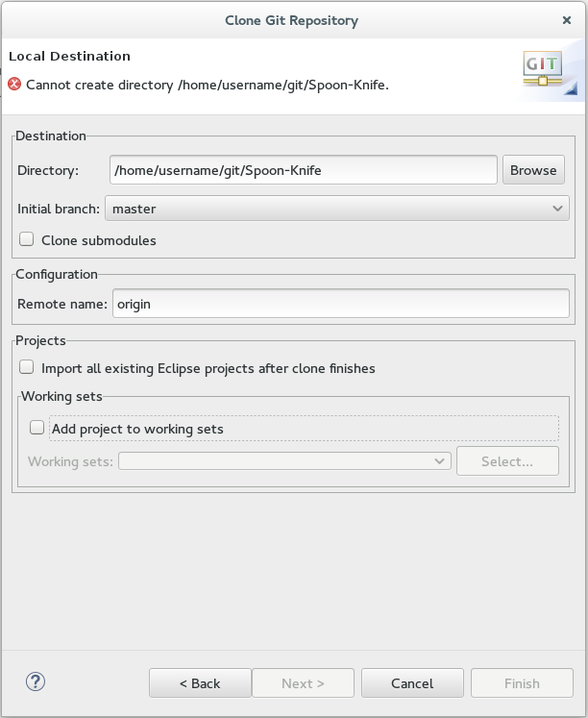Click the 'Configuration' group title
The height and width of the screenshot is (718, 588).
click(x=57, y=274)
